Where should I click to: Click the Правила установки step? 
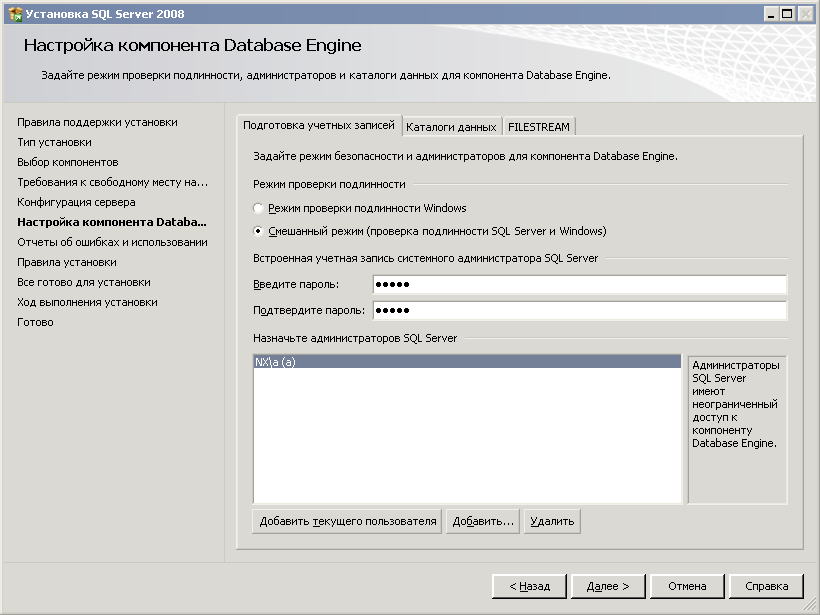point(67,262)
